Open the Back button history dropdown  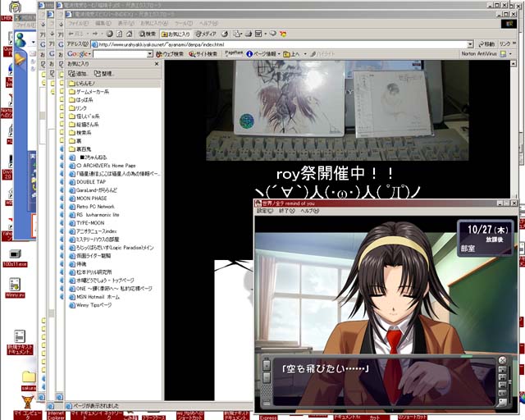[87, 34]
